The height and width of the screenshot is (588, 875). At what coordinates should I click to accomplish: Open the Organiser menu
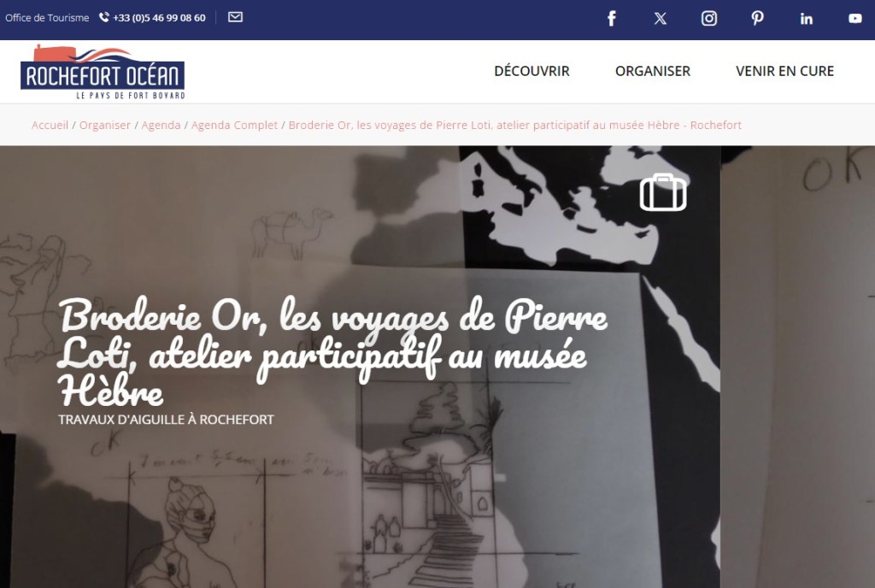click(x=653, y=71)
